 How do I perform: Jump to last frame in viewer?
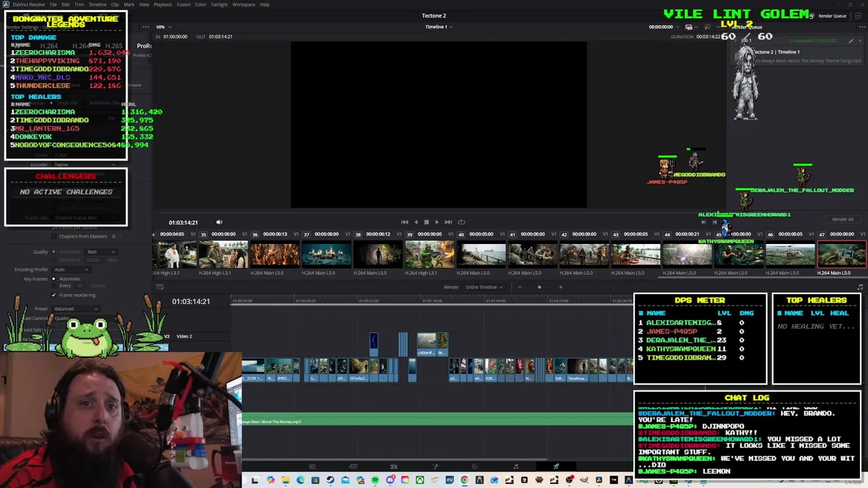tap(448, 222)
